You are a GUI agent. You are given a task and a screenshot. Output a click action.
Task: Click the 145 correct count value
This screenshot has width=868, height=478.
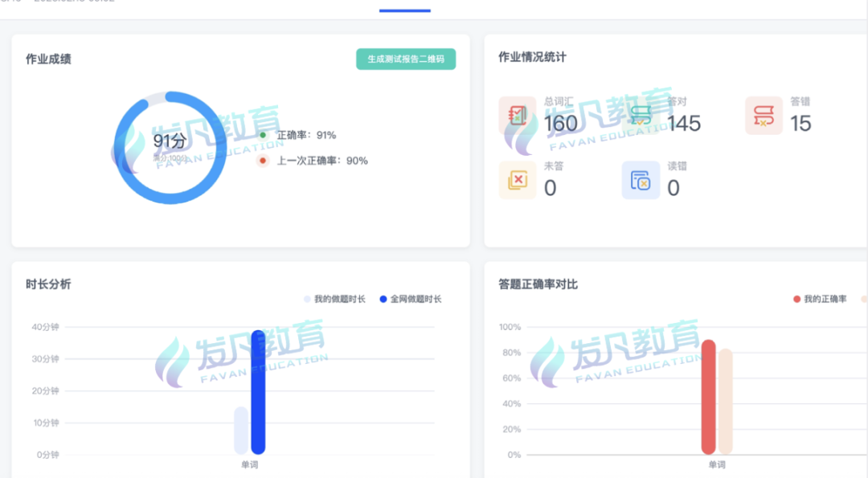pos(684,124)
